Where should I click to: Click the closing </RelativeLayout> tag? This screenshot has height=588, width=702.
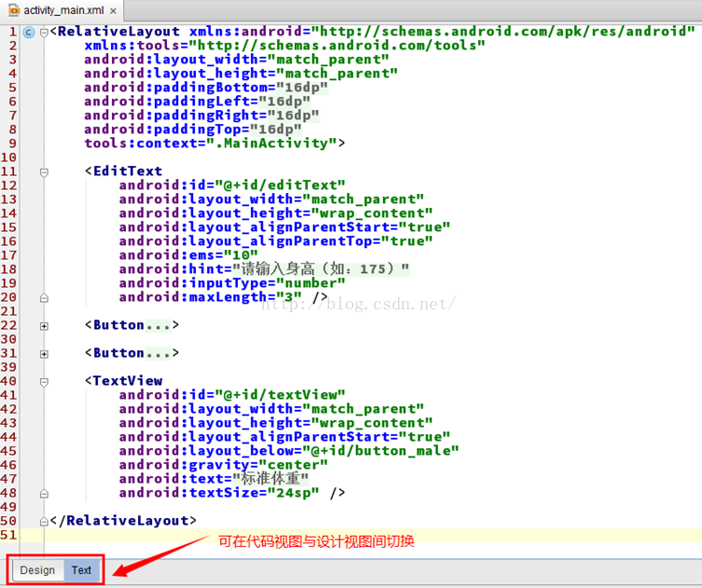[x=123, y=521]
